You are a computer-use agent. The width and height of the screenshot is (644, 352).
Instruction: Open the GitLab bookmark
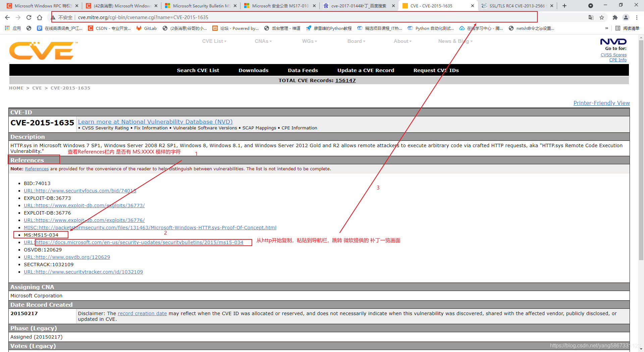coord(147,28)
